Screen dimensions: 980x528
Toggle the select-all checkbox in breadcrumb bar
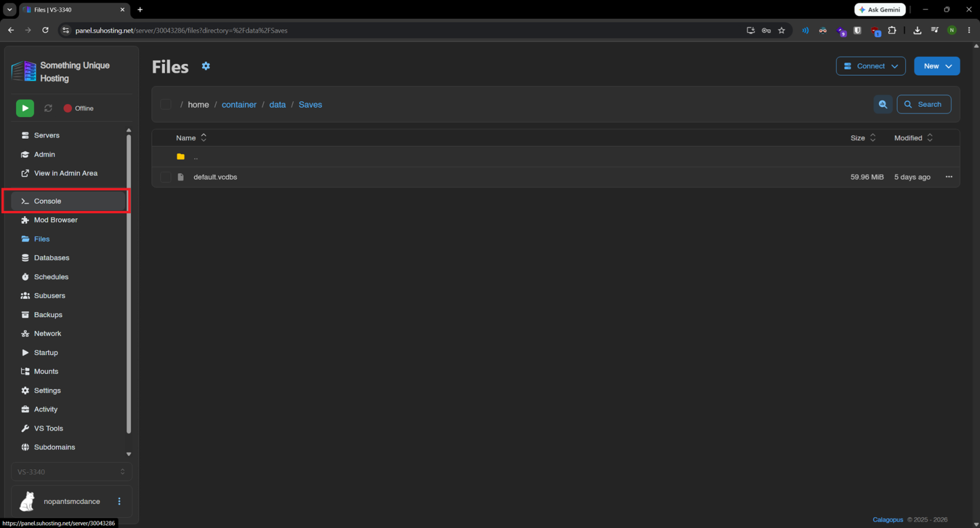pos(166,104)
